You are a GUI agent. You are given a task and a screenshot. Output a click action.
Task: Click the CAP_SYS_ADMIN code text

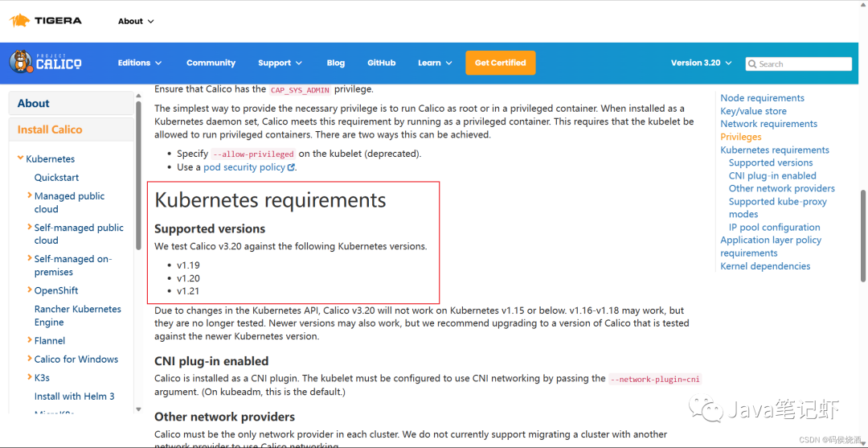click(x=300, y=90)
